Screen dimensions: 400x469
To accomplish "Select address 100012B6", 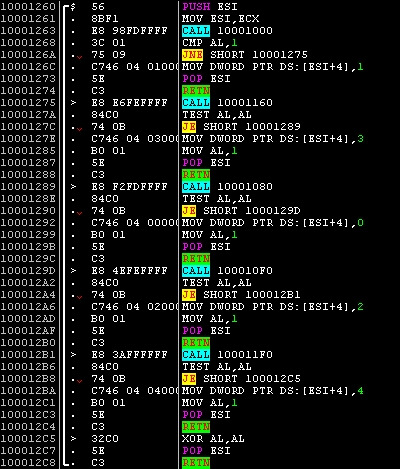I will (x=28, y=366).
